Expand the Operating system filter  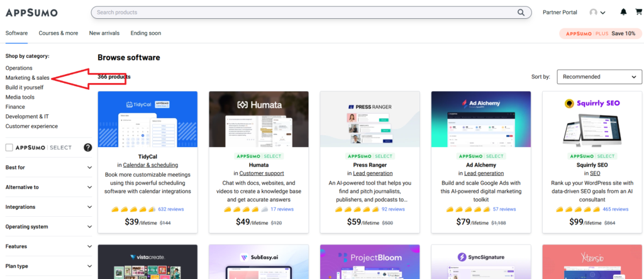click(x=49, y=226)
